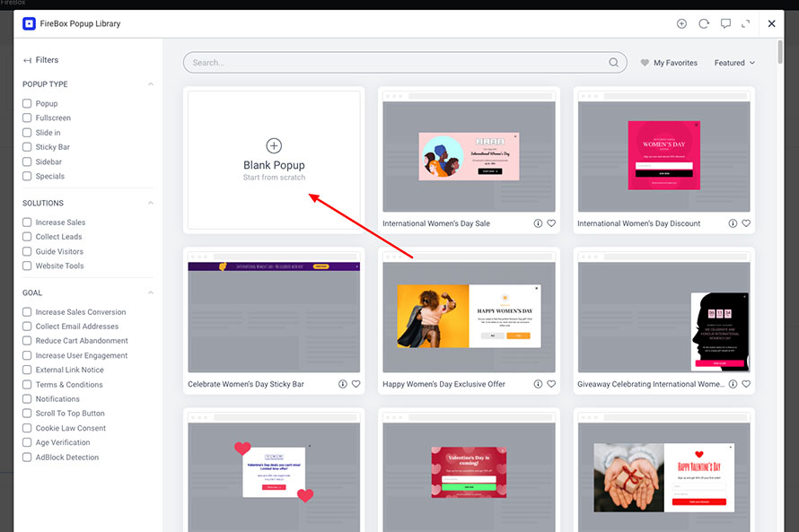
Task: Collapse the Goal section
Action: pyautogui.click(x=150, y=292)
